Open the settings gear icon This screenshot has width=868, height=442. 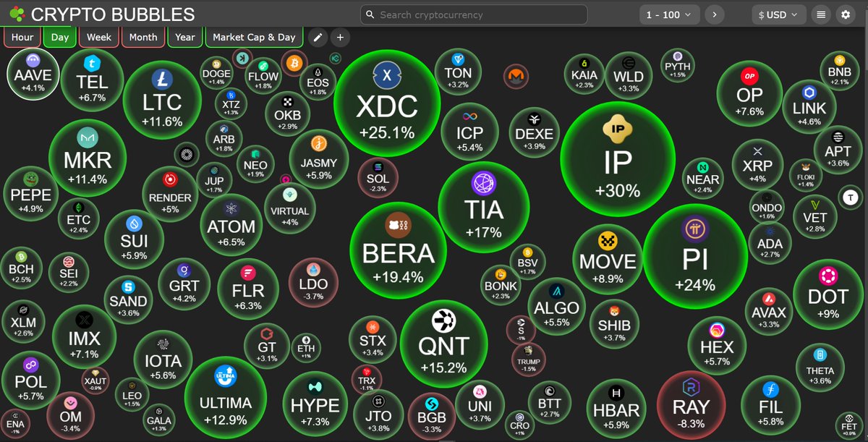coord(844,14)
